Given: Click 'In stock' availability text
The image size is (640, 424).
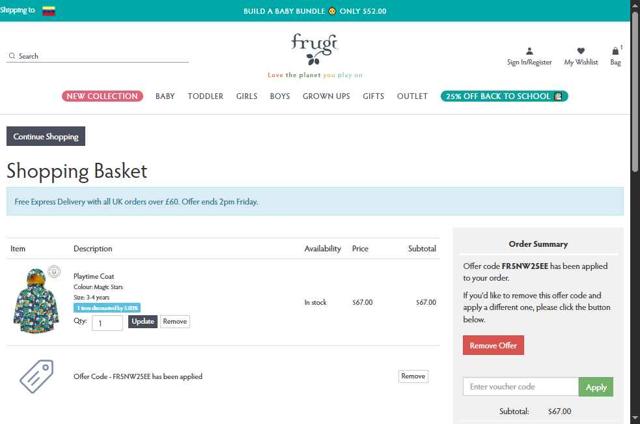Looking at the screenshot, I should pos(316,302).
